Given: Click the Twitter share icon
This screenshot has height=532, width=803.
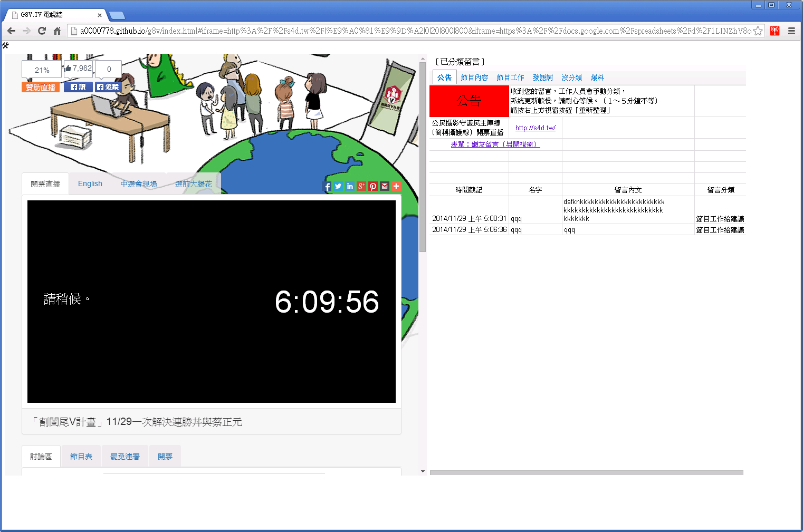Looking at the screenshot, I should pyautogui.click(x=338, y=186).
